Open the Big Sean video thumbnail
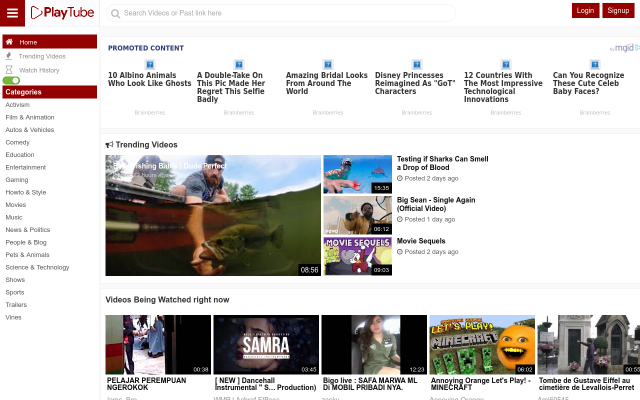640x400 pixels. tap(358, 215)
